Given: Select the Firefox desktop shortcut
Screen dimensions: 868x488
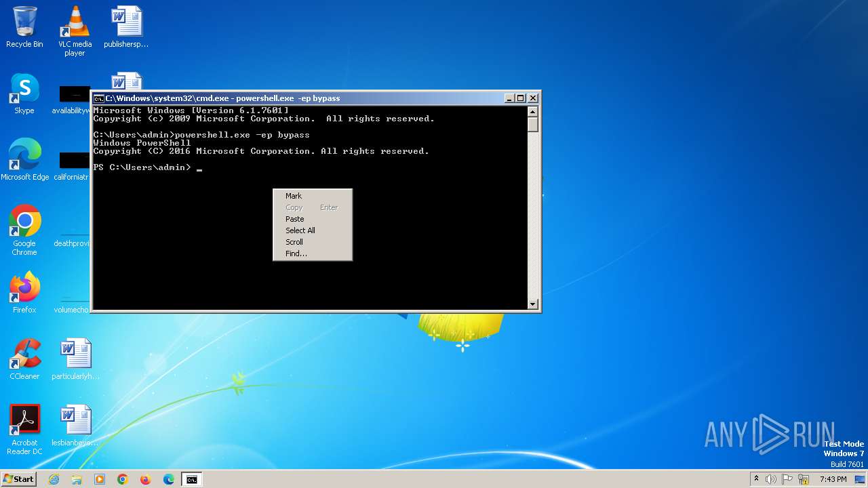Looking at the screenshot, I should click(24, 293).
